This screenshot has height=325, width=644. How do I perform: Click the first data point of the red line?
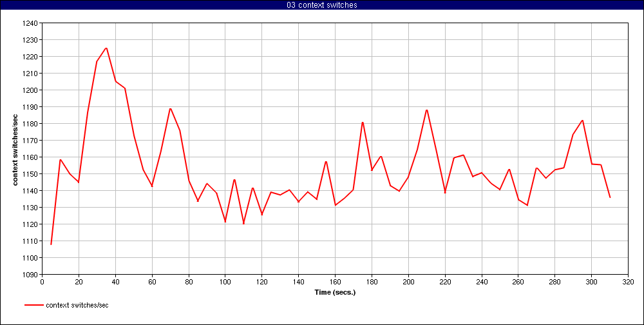[51, 244]
